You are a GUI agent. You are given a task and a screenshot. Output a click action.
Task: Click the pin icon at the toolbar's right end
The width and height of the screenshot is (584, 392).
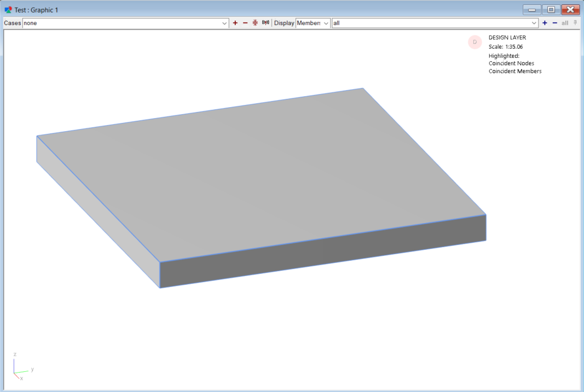[x=575, y=23]
